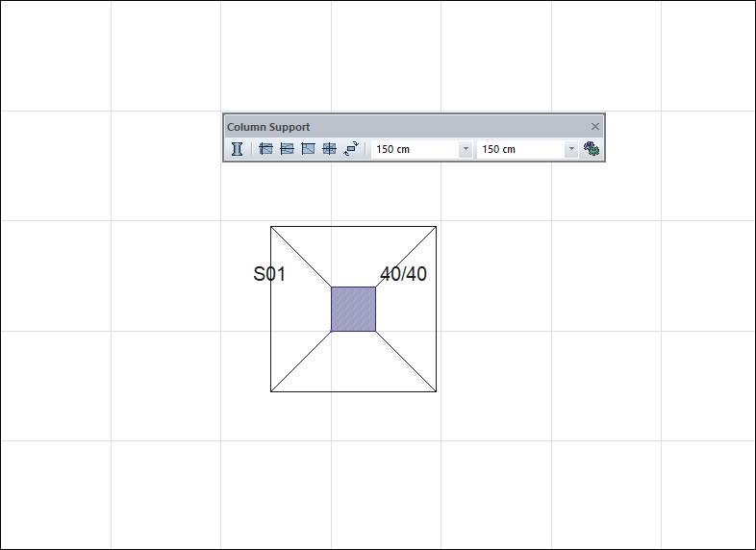Click the Column Support toolbar title text

coord(268,127)
